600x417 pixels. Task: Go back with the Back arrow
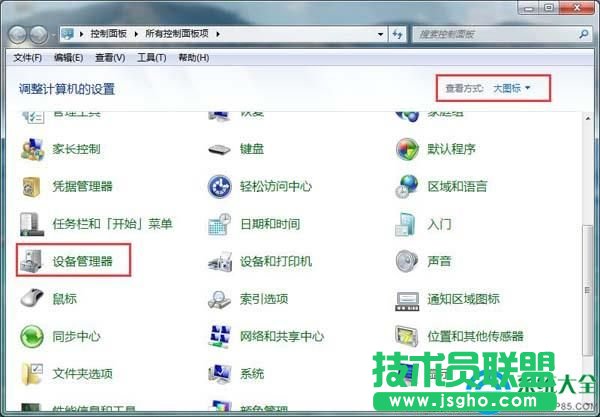[18, 35]
